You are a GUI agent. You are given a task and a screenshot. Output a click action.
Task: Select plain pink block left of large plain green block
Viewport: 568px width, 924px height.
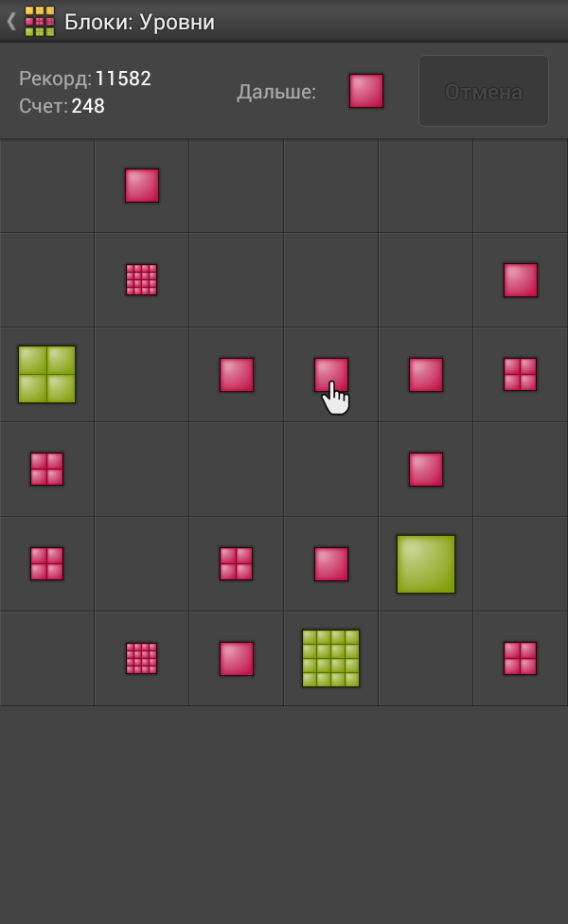tap(331, 564)
